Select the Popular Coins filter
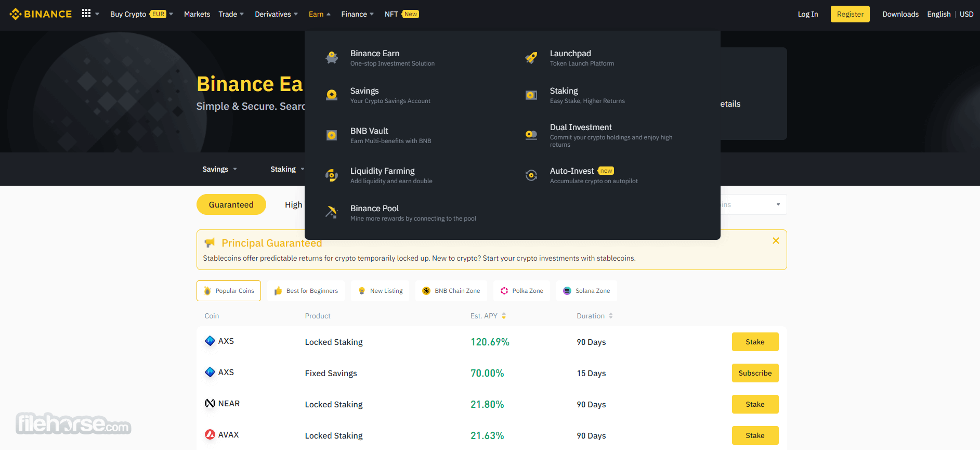 pos(229,291)
